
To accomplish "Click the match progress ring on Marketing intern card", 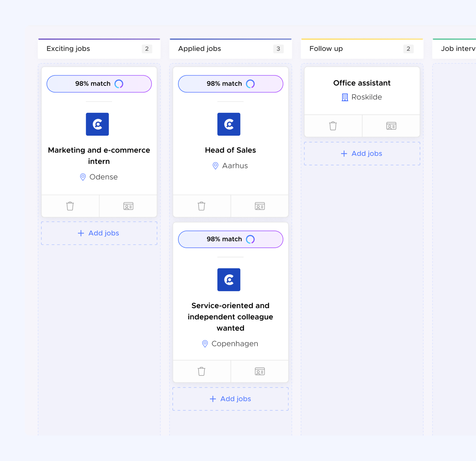I will 119,84.
